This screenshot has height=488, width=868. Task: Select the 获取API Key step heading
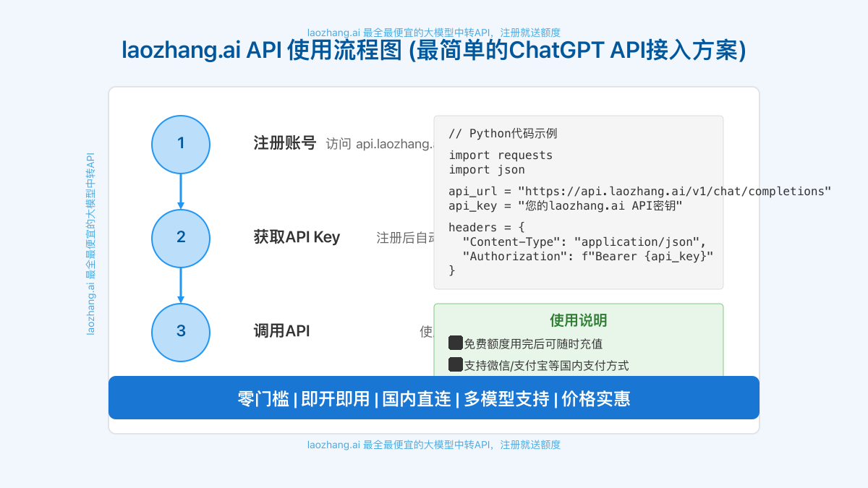pyautogui.click(x=297, y=237)
